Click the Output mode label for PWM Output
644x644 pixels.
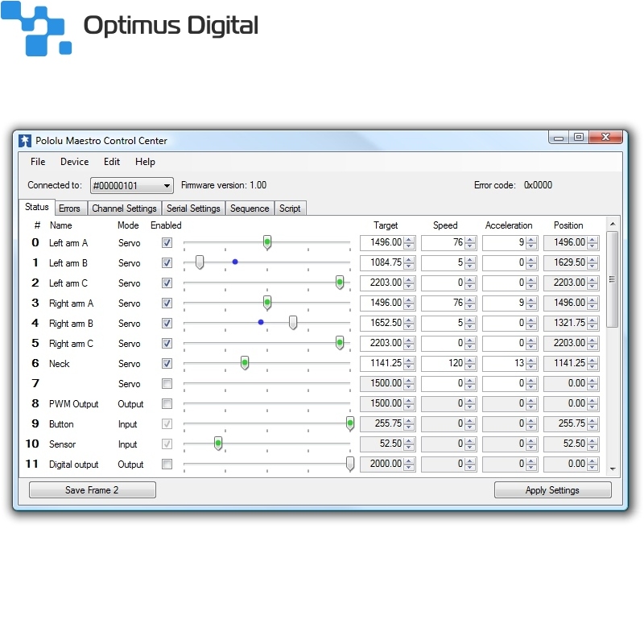pos(130,404)
